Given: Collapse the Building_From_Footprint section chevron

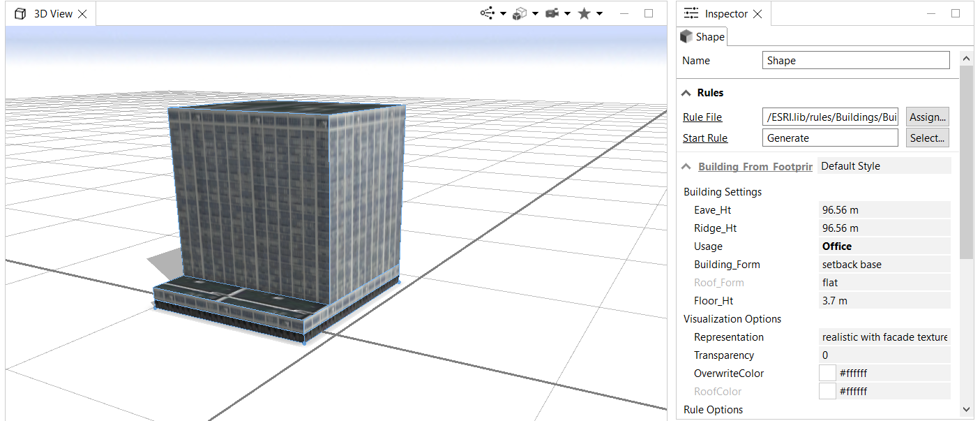Looking at the screenshot, I should coord(687,167).
